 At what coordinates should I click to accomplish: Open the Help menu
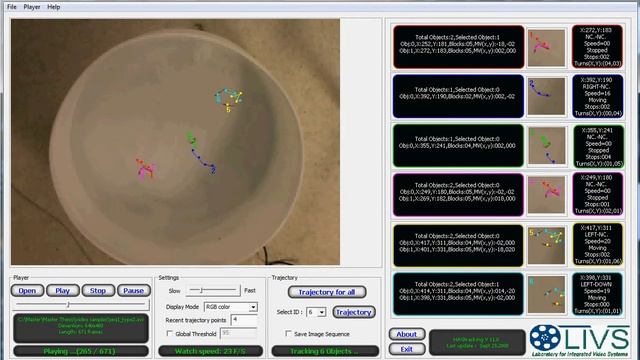click(53, 7)
